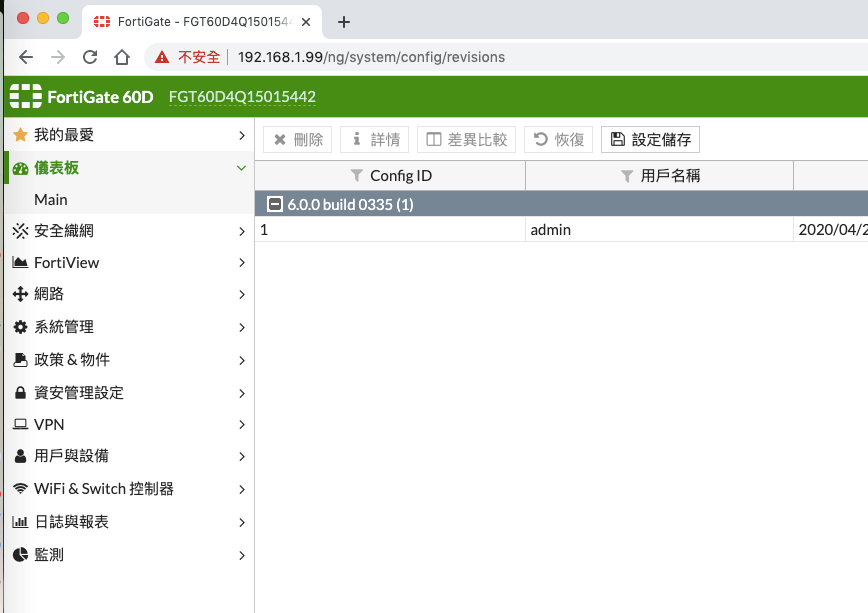
Task: Click the bar chart icon beside 日誌與報表
Action: tap(20, 522)
